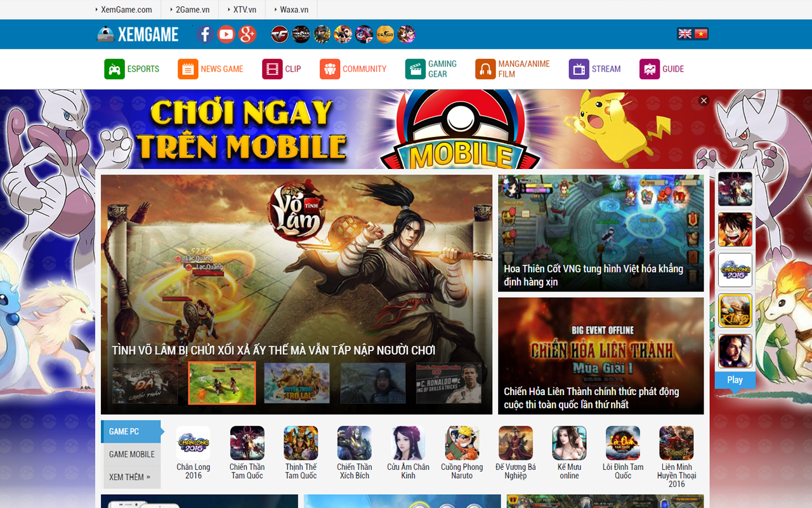The image size is (812, 508).
Task: Select first slider thumbnail Đa Chiến Thần
Action: tap(145, 383)
